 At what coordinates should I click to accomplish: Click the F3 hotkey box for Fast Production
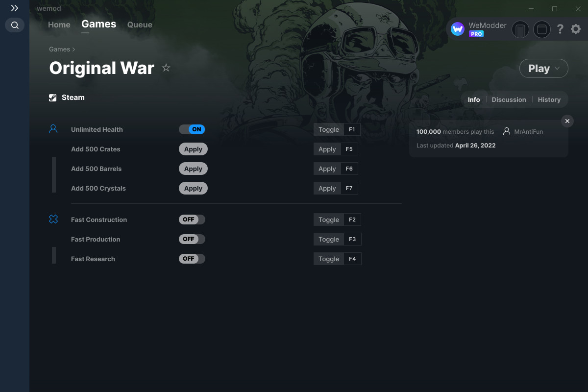tap(352, 239)
